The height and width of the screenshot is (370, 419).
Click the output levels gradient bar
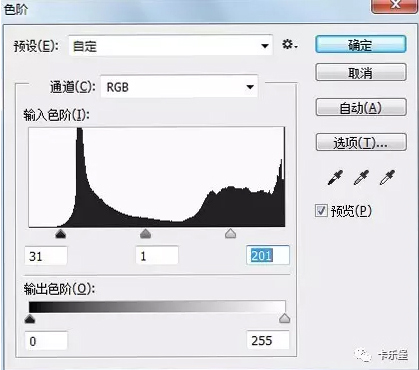157,307
